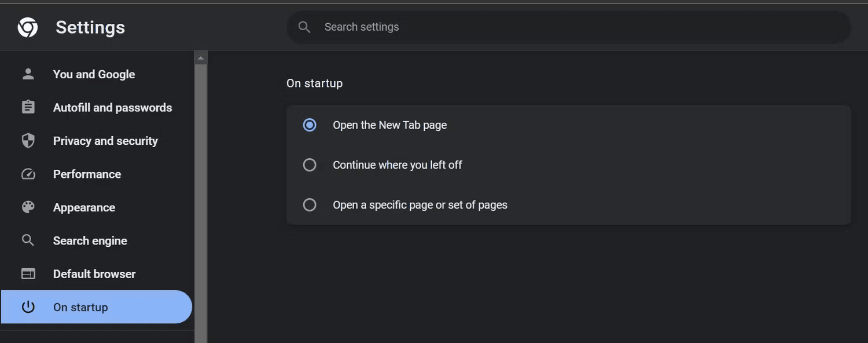
Task: Click the Appearance palette icon
Action: pyautogui.click(x=28, y=207)
